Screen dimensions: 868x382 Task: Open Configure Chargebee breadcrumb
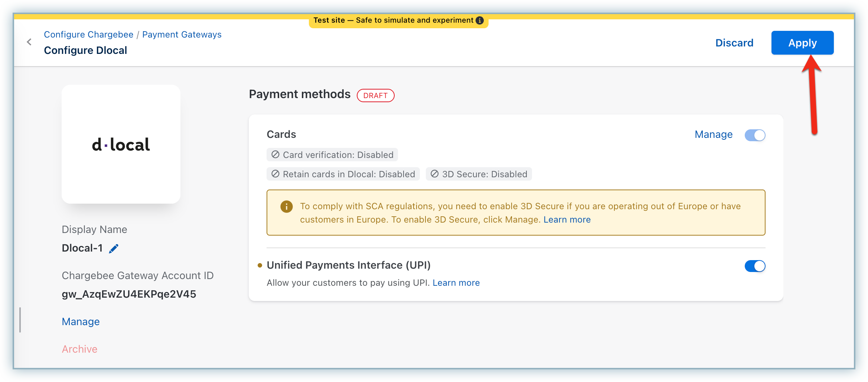tap(88, 35)
